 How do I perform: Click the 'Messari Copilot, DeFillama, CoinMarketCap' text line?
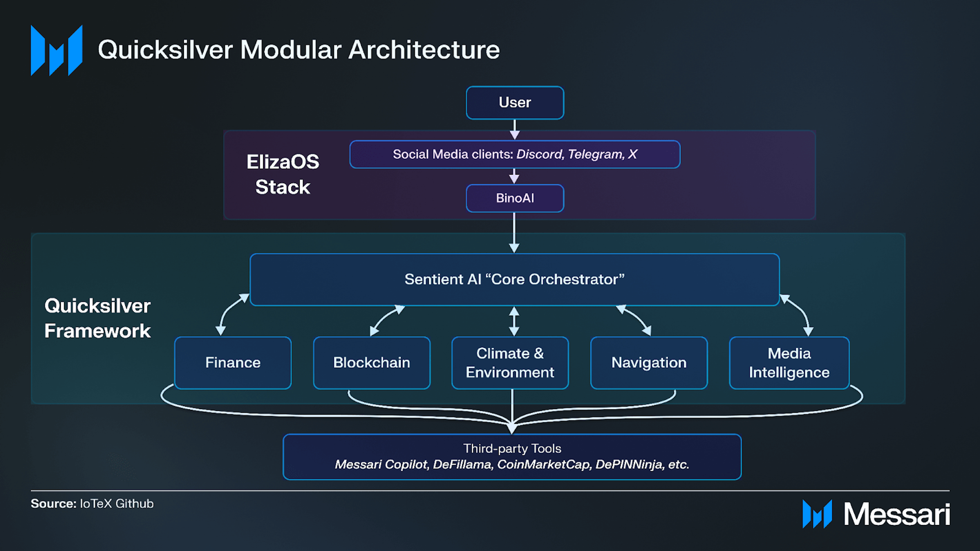(x=512, y=465)
